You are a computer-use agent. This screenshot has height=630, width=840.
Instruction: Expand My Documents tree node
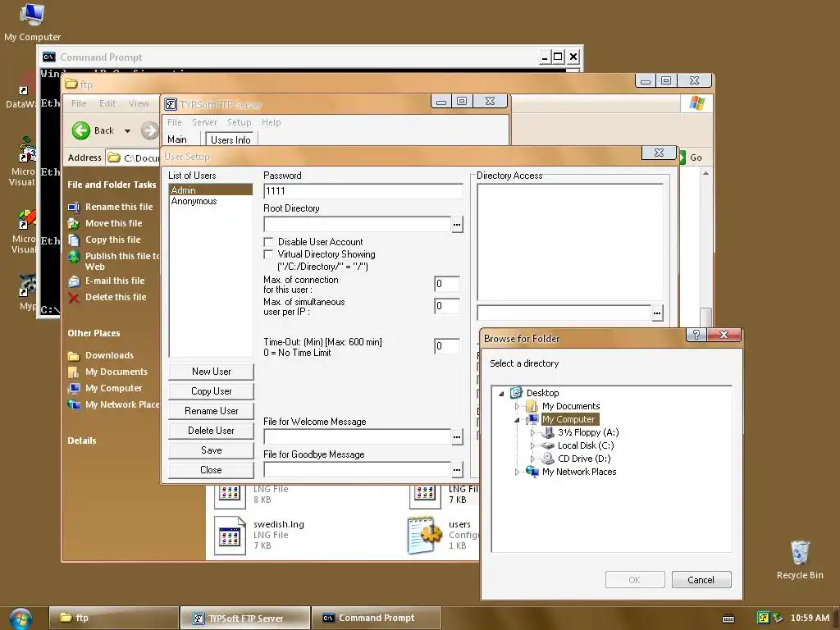coord(517,407)
